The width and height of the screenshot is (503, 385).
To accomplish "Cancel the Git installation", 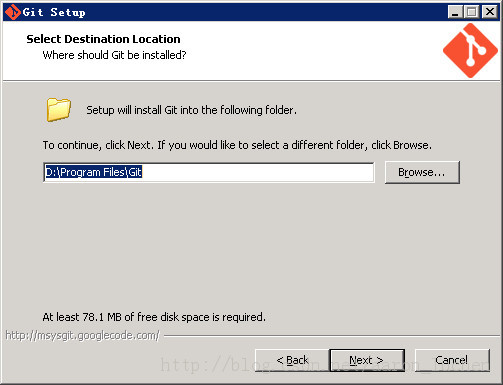I will (452, 360).
